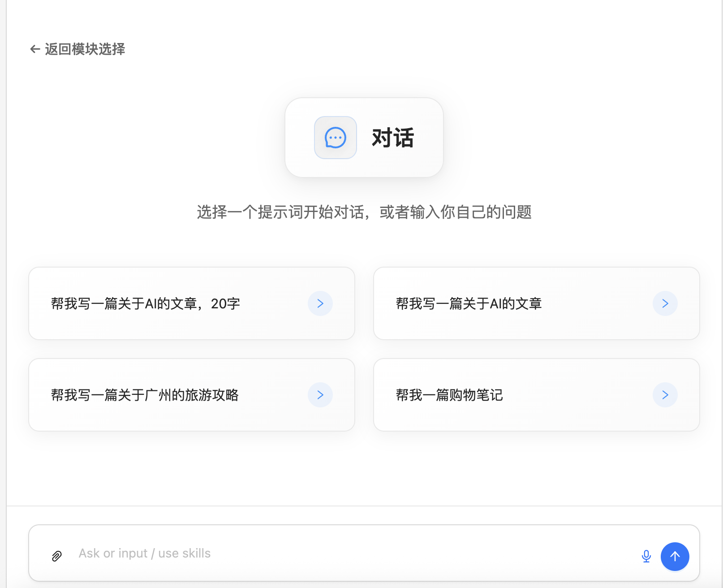
Task: Click the 'use skills' placeholder text
Action: pyautogui.click(x=184, y=553)
